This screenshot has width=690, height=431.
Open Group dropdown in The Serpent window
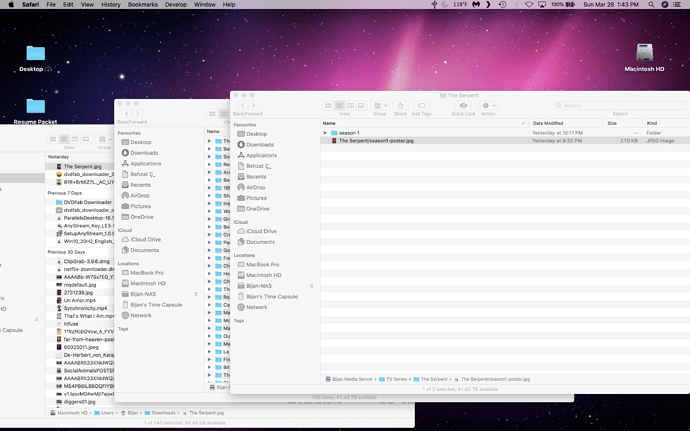click(x=380, y=106)
